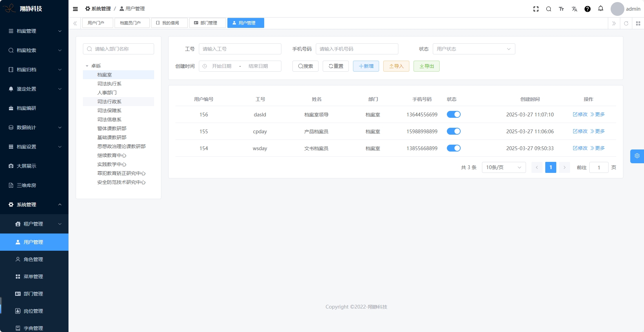The image size is (644, 332).
Task: Click the 请输入手机号码 phone input field
Action: pyautogui.click(x=357, y=49)
